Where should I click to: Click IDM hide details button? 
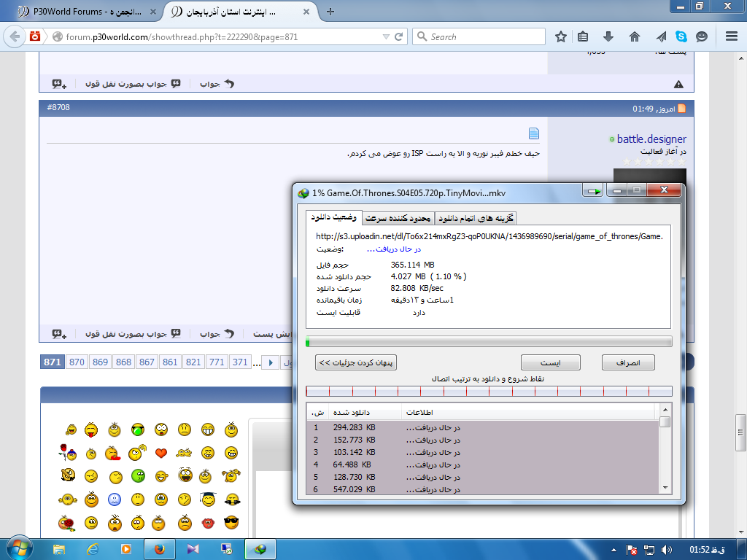356,363
